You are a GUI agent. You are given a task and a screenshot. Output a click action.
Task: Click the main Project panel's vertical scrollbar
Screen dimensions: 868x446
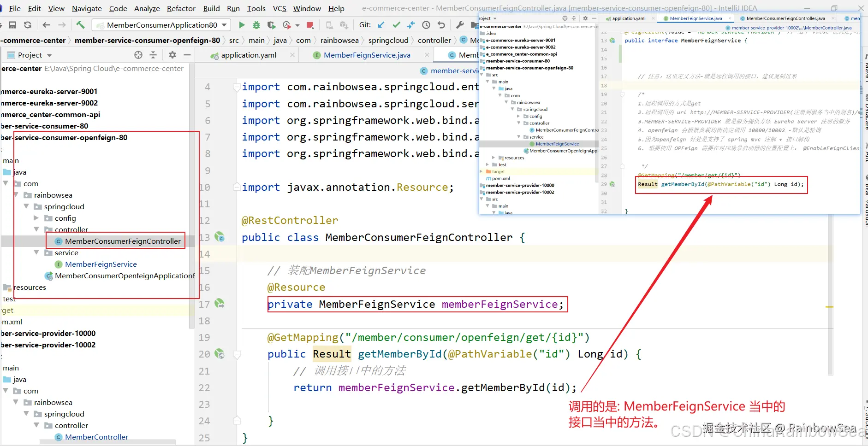click(191, 196)
